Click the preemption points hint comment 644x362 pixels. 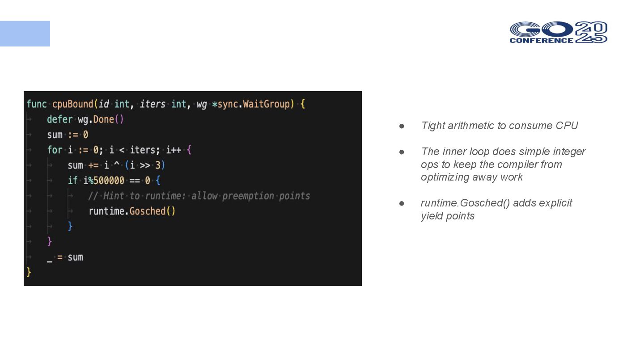coord(199,196)
